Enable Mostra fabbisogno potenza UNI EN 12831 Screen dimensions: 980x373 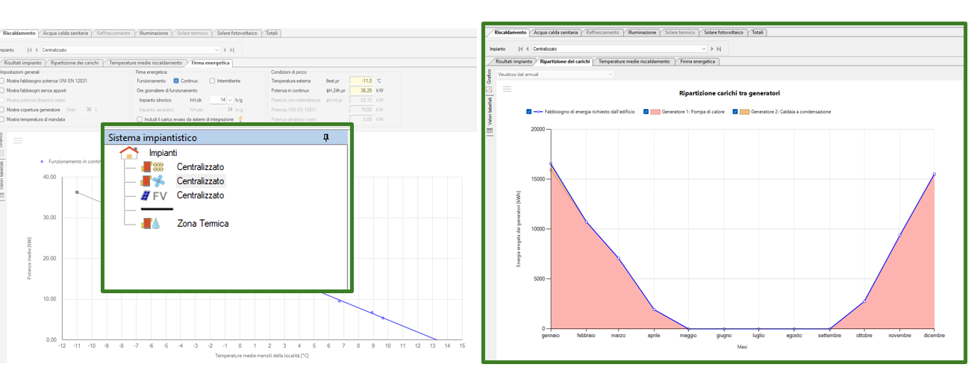click(2, 81)
